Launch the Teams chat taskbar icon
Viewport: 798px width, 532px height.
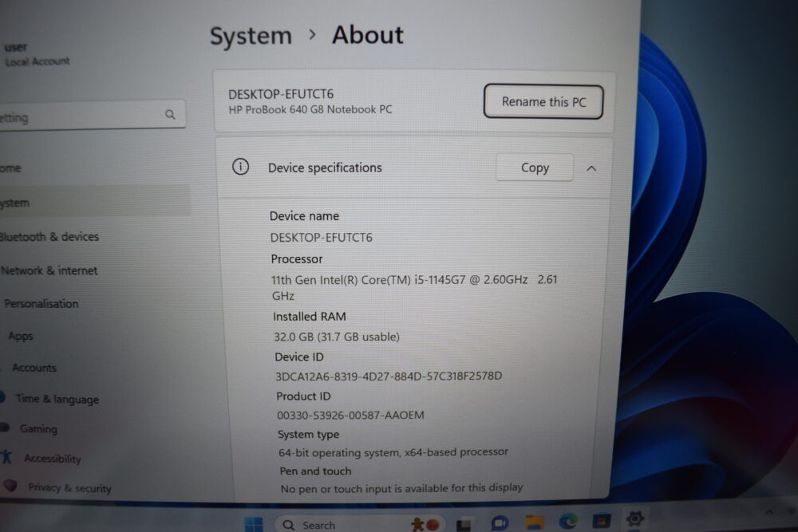[x=500, y=523]
